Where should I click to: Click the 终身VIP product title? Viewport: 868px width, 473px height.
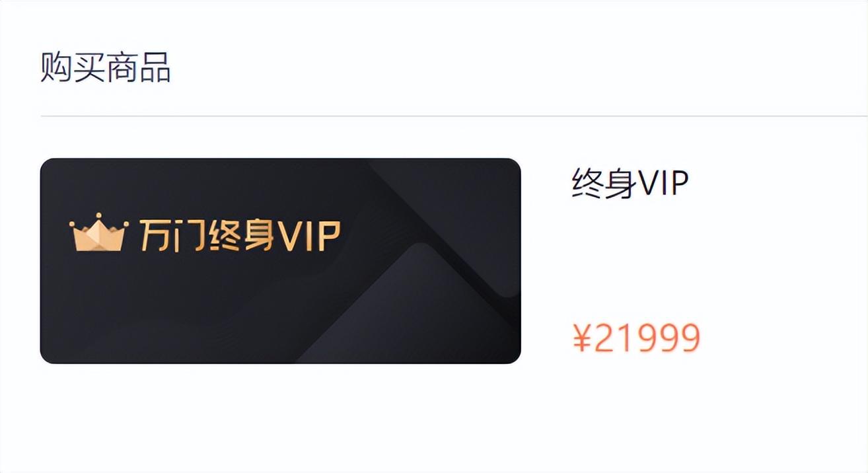(x=630, y=184)
